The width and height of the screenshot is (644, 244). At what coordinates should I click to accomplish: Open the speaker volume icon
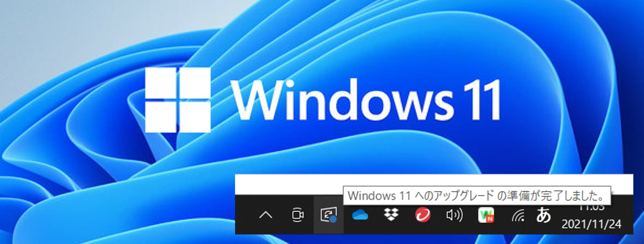pyautogui.click(x=454, y=215)
